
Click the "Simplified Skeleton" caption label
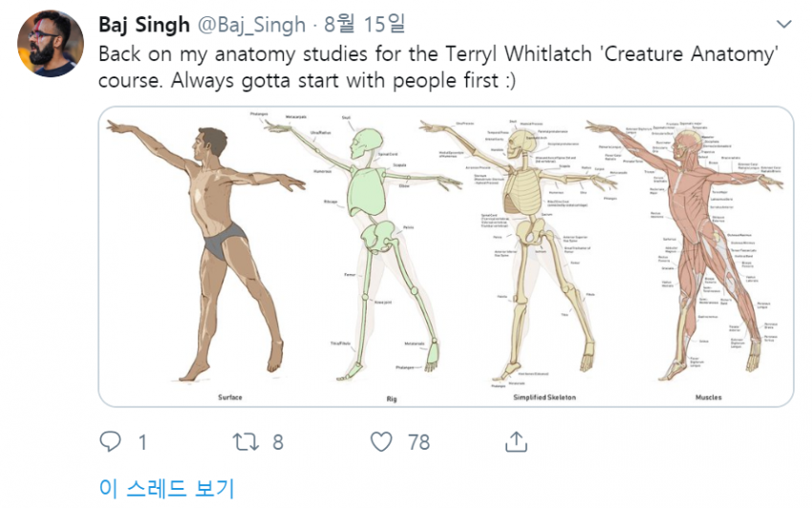point(544,396)
